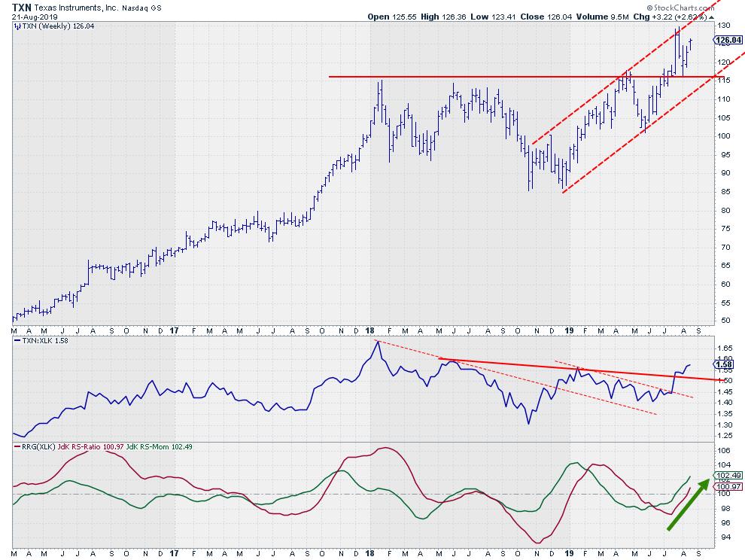Viewport: 745px width, 560px height.
Task: Select the 'Close 126.04' header value
Action: point(546,17)
